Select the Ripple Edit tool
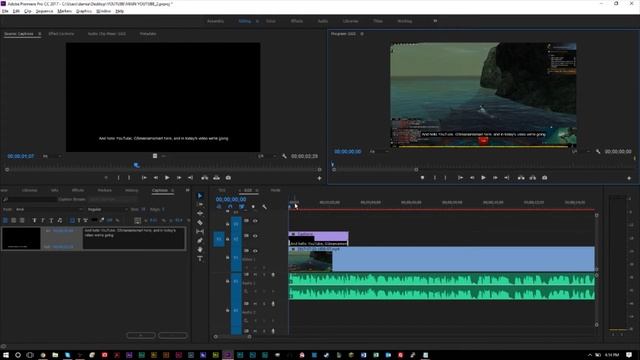 coord(200,213)
